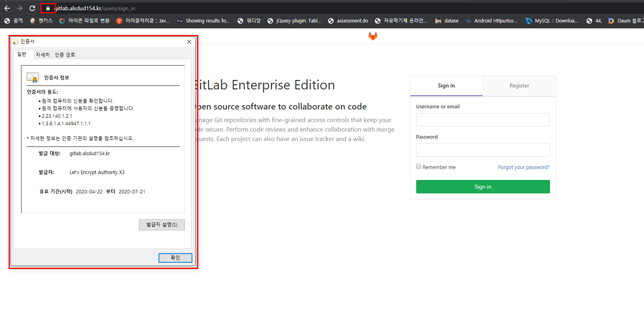Open the 자유학기제 온라인 bookmark
This screenshot has height=332, width=644.
[401, 21]
